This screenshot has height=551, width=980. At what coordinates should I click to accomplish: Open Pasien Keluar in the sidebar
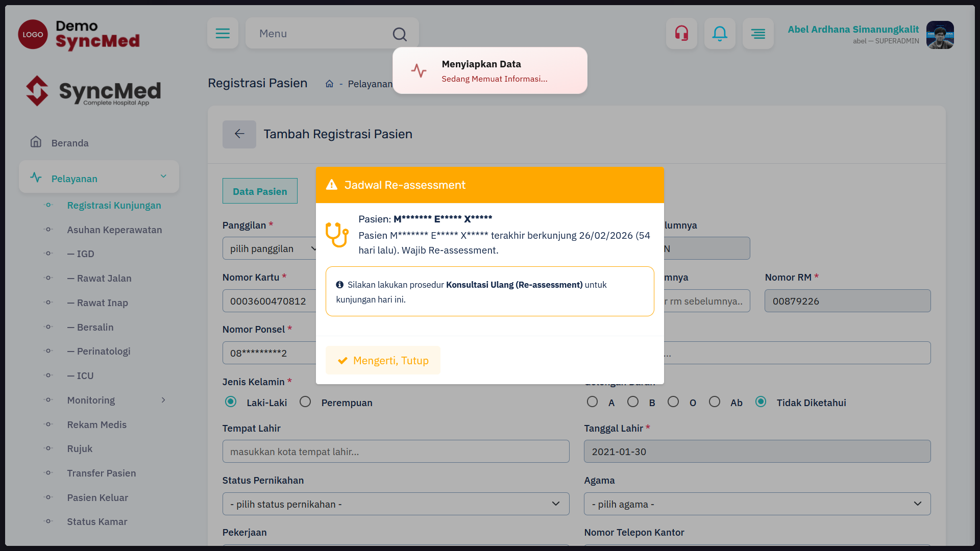(x=97, y=497)
